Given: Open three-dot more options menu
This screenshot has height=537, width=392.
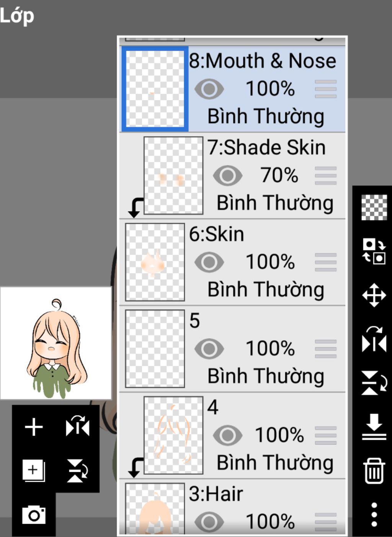Looking at the screenshot, I should pos(374,514).
